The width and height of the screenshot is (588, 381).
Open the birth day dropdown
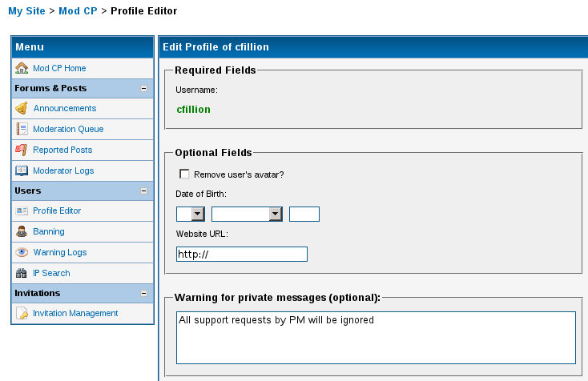pyautogui.click(x=196, y=214)
